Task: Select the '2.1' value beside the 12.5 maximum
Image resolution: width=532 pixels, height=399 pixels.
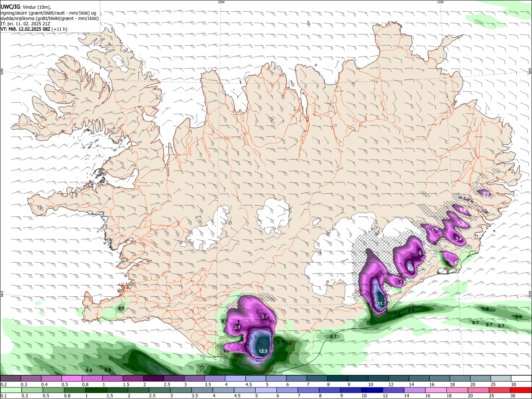Action: coord(280,342)
